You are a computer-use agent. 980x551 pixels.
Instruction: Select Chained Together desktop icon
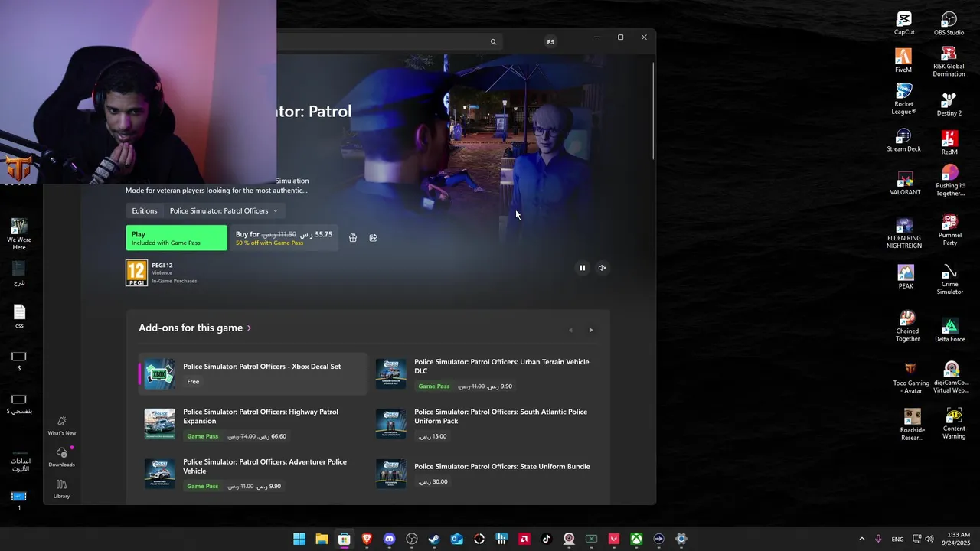(x=907, y=327)
